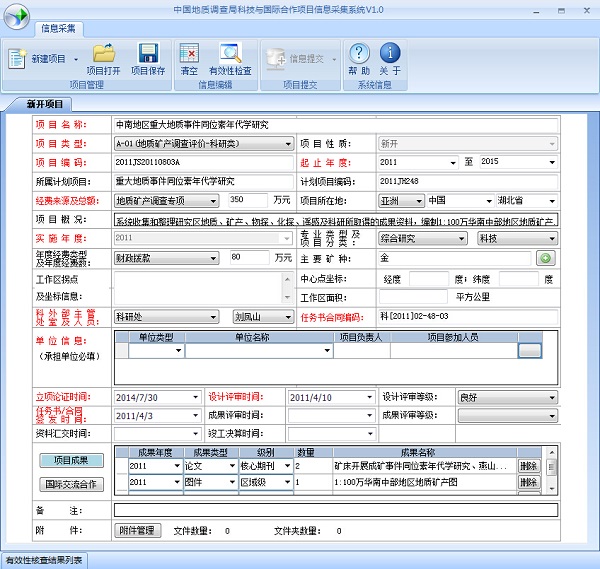Viewport: 600px width, 569px height.
Task: Click the 经度 longitude input
Action: 429,279
